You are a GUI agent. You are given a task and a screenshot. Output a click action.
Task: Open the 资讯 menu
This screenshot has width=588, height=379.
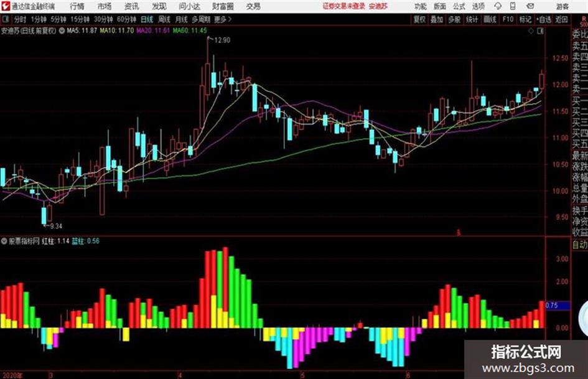(x=131, y=6)
